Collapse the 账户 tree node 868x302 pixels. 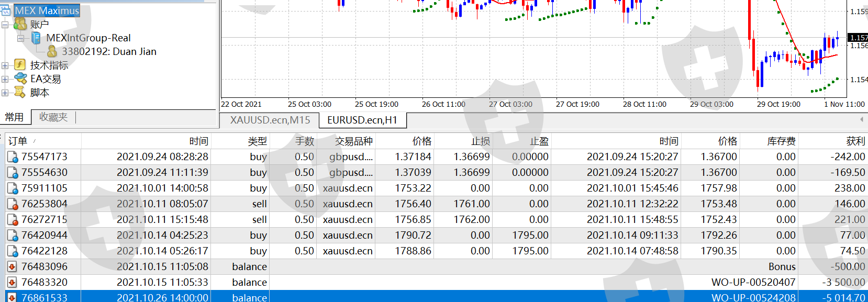tap(5, 25)
